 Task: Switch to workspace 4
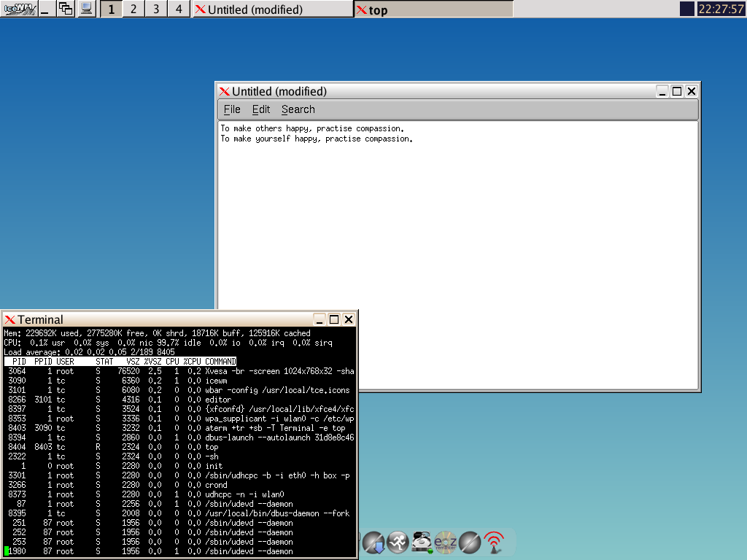click(179, 9)
